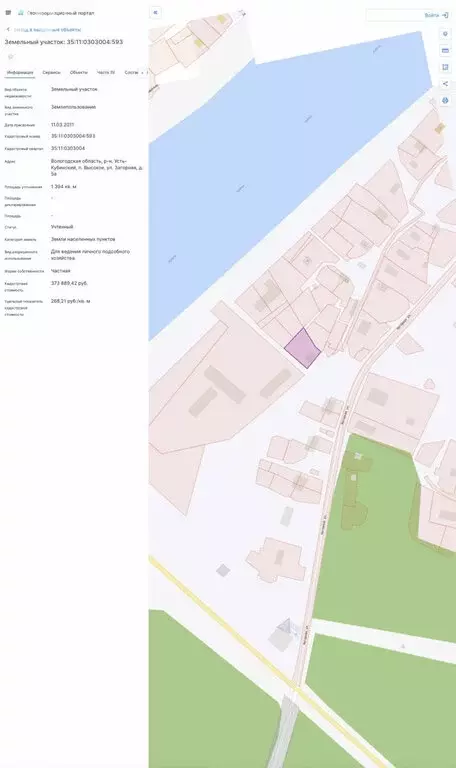This screenshot has width=456, height=768.
Task: Open the Сервисы tab
Action: tap(51, 72)
